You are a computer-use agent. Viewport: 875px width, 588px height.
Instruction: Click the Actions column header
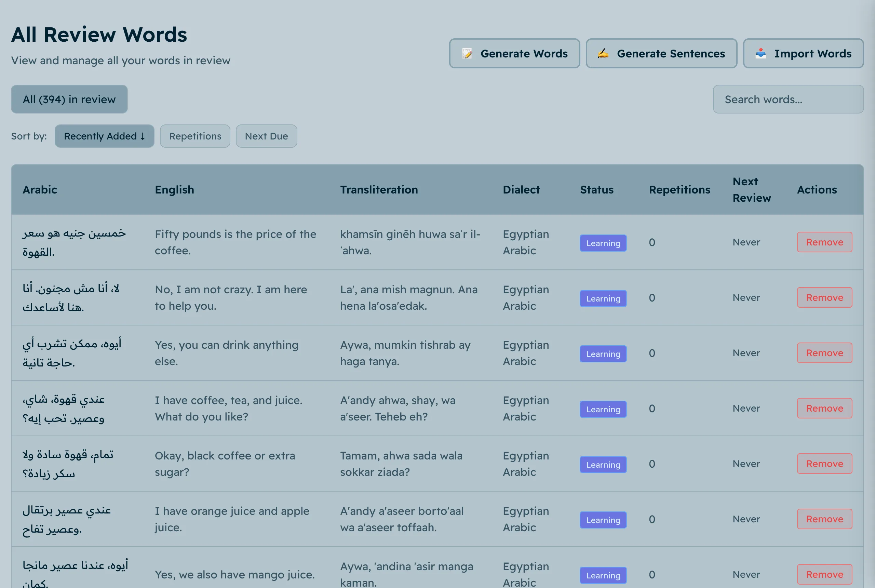[817, 189]
